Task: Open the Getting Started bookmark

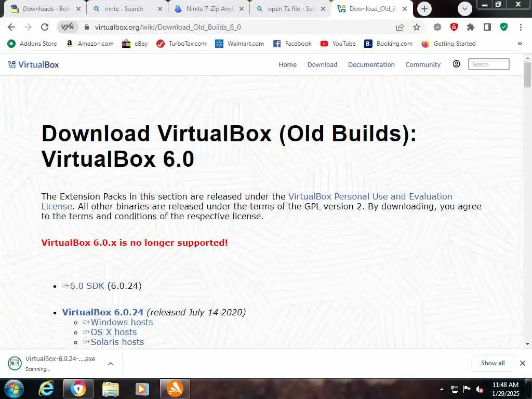Action: click(448, 44)
